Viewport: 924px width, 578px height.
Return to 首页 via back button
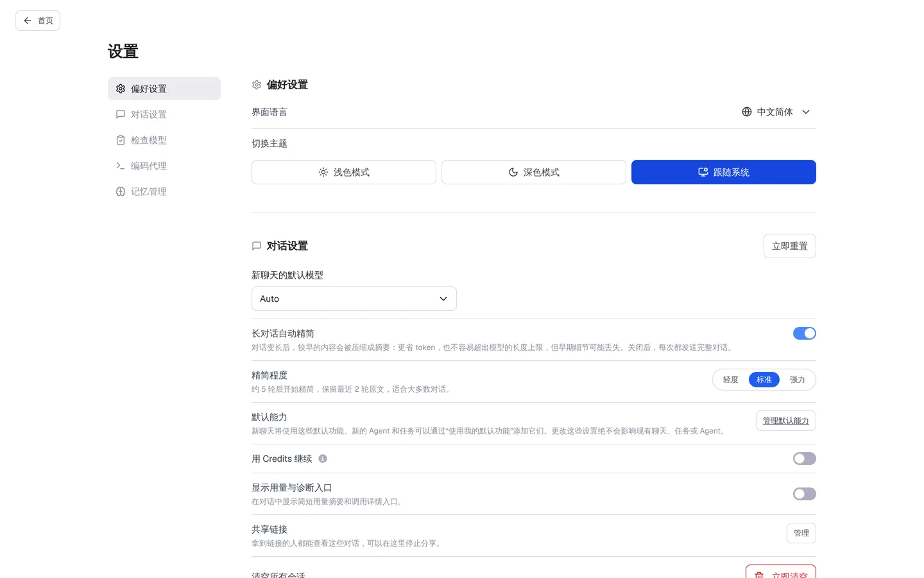point(38,21)
